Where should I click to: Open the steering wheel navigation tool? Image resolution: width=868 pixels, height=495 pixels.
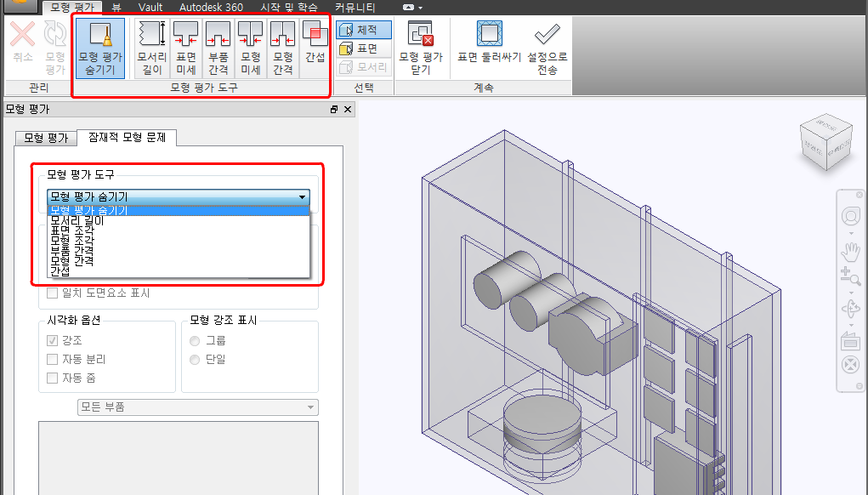point(850,216)
